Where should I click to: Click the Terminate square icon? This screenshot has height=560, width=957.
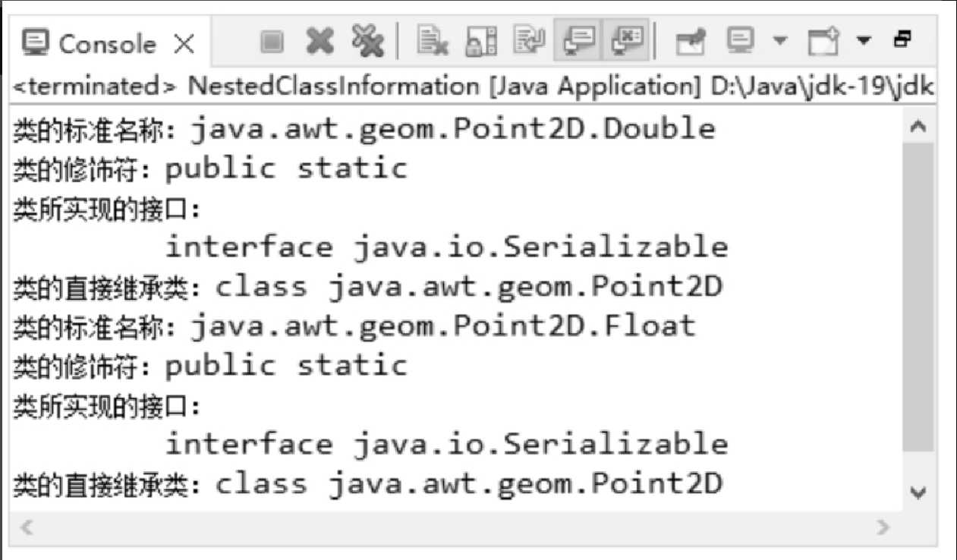pyautogui.click(x=270, y=42)
